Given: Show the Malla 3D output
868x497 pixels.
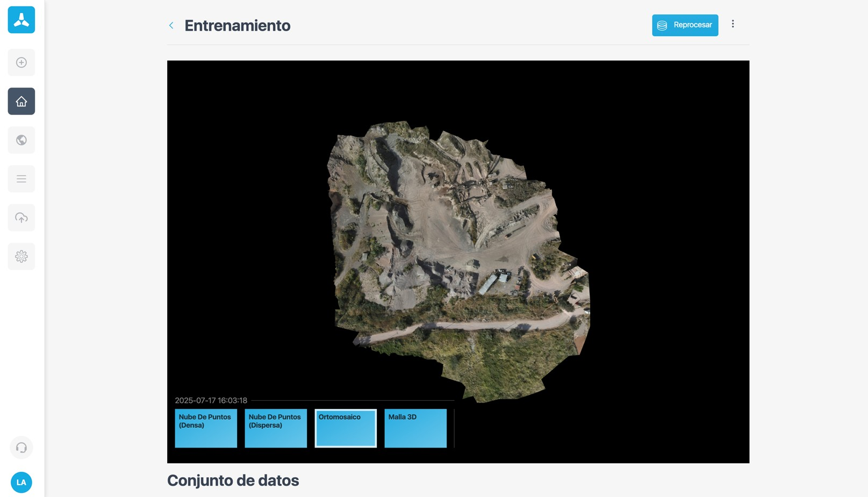Looking at the screenshot, I should [415, 428].
